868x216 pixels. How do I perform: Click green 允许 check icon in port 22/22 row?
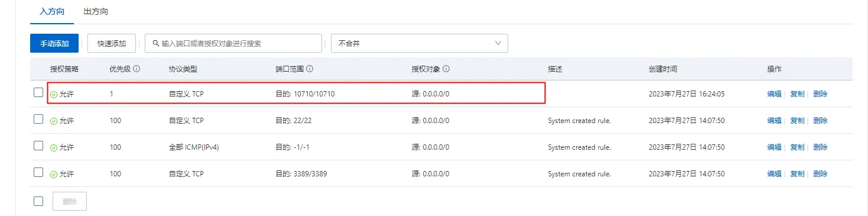coord(54,121)
